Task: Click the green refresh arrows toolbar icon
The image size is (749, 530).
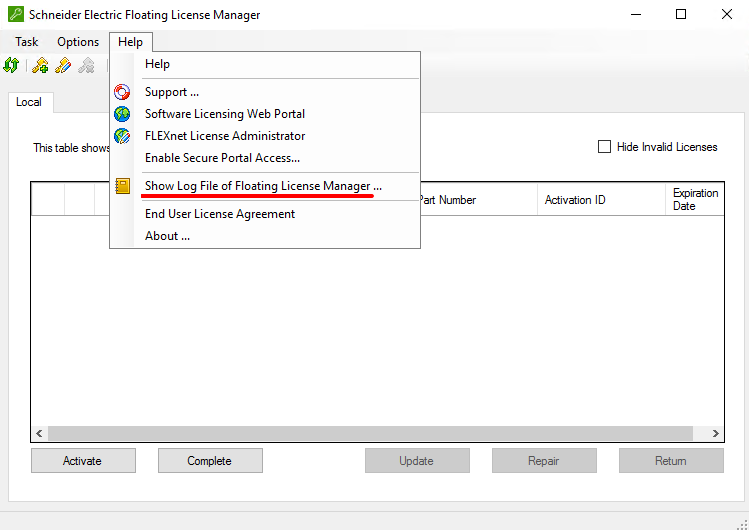Action: click(x=11, y=65)
